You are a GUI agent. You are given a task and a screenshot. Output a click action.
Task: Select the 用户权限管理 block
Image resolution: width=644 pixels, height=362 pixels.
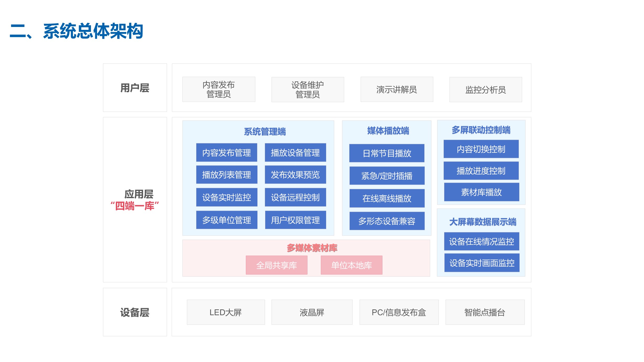295,220
